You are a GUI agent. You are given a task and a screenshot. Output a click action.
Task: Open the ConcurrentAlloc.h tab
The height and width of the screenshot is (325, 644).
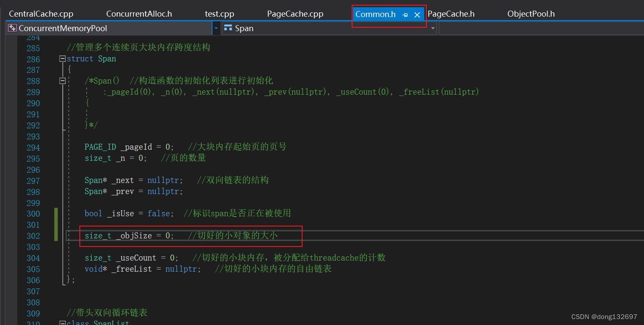pyautogui.click(x=139, y=14)
